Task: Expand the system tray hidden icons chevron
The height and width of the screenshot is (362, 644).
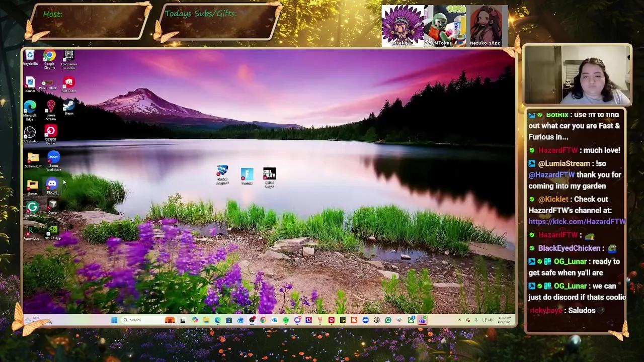Action: [459, 320]
